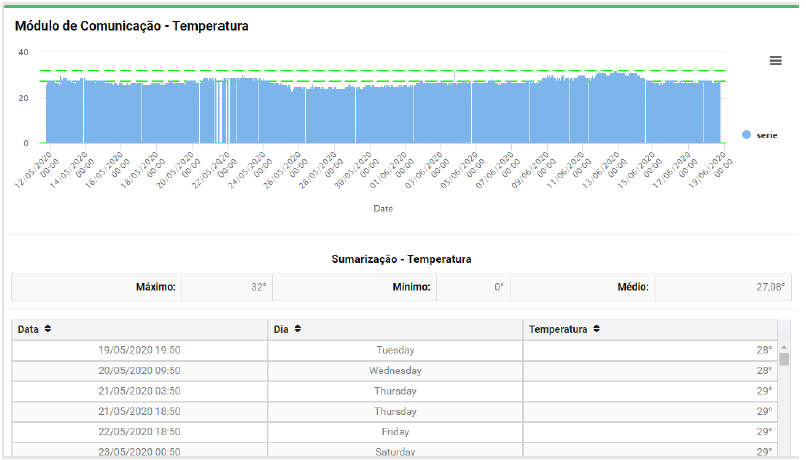806x460 pixels.
Task: Click the sort arrows beside Dia header
Action: pos(298,329)
